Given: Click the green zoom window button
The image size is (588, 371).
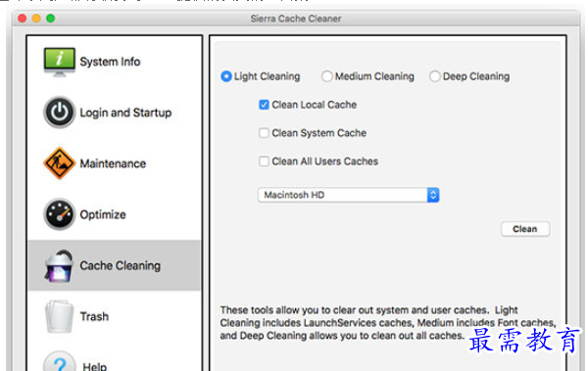Looking at the screenshot, I should 51,18.
